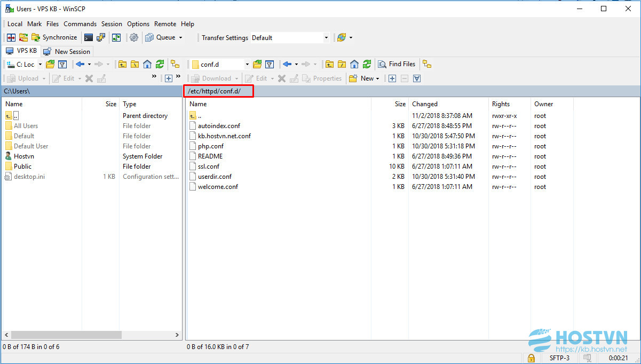Click the local panel Home Directory icon
The height and width of the screenshot is (364, 641).
(x=147, y=64)
